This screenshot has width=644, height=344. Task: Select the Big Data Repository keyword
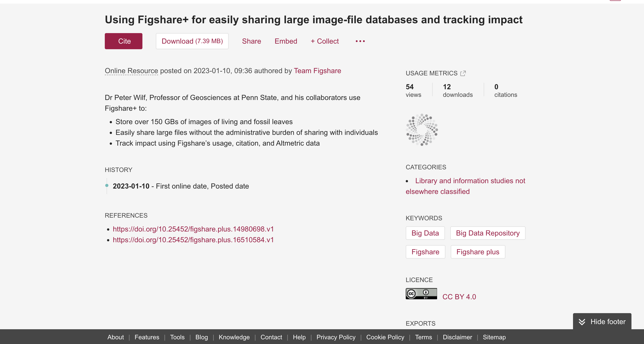[487, 233]
